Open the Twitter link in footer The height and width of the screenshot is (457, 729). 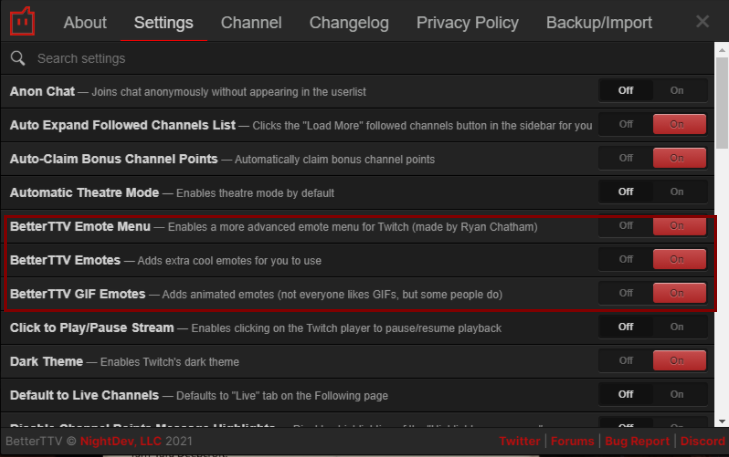tap(519, 441)
